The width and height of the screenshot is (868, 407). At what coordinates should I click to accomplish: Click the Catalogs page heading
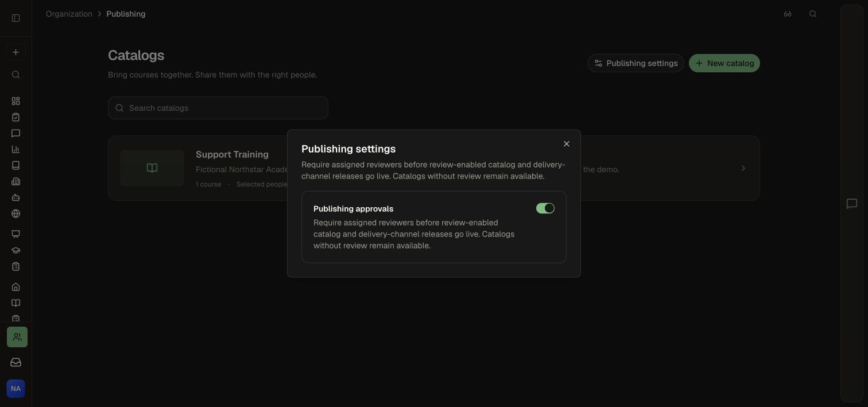136,56
